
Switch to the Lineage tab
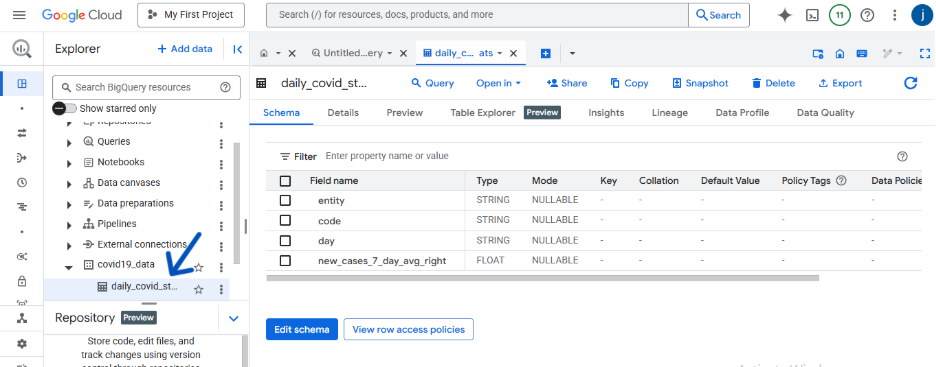click(670, 112)
